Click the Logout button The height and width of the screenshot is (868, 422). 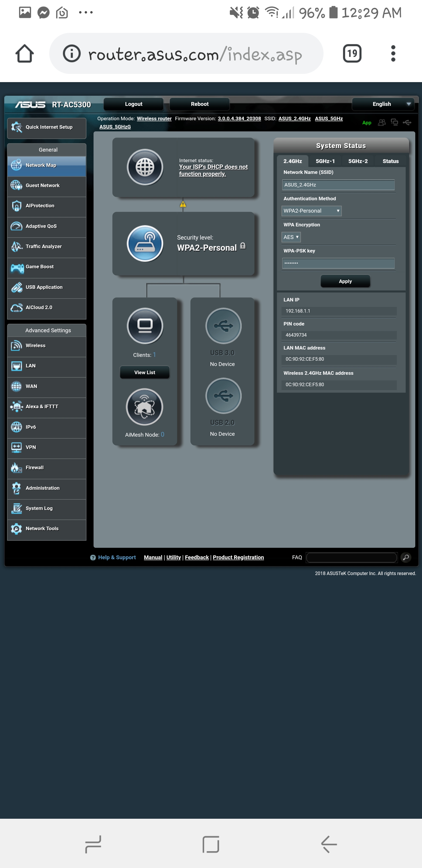[x=134, y=104]
